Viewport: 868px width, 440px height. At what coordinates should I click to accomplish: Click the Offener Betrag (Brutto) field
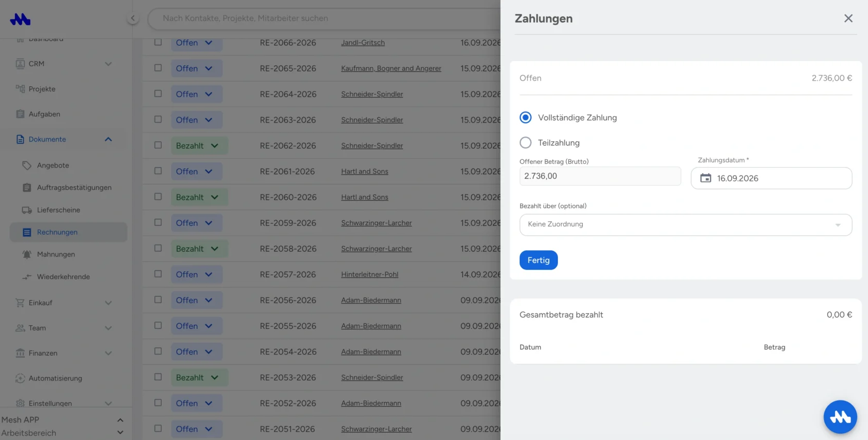click(x=600, y=176)
